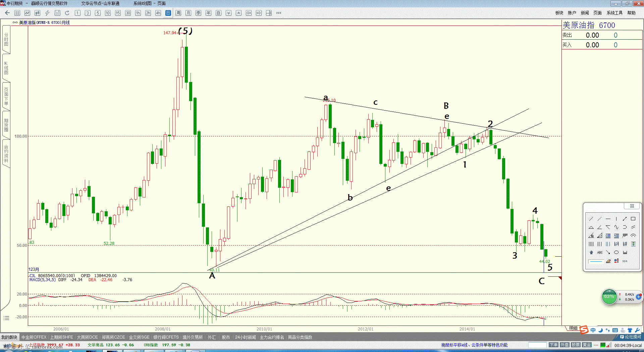
Task: Expand more toolbar items (>>>) in main toolbar
Action: 278,13
